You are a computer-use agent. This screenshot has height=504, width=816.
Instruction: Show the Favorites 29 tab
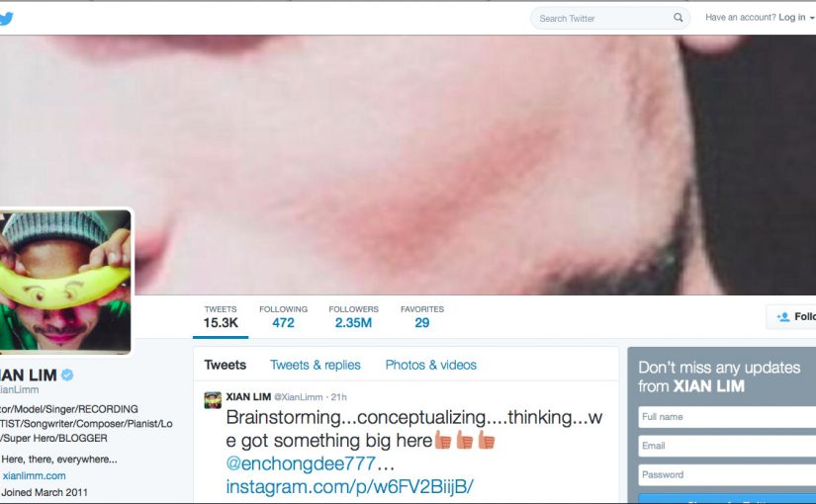click(x=422, y=317)
